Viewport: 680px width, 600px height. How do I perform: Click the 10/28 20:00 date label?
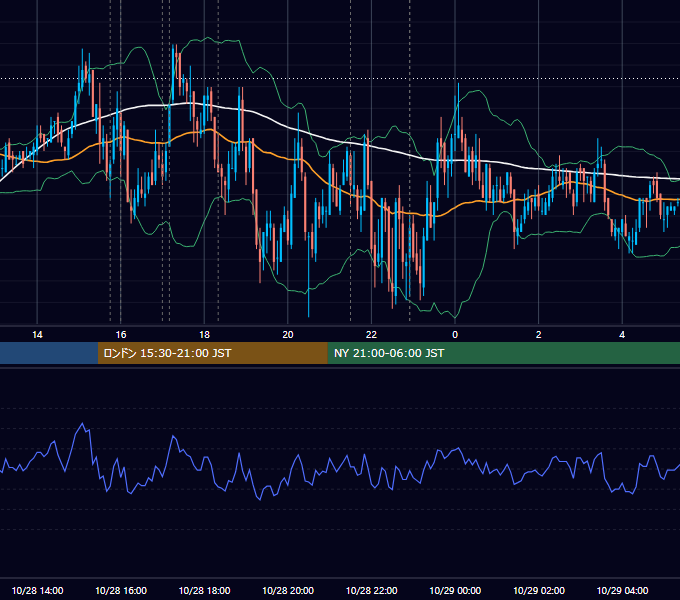288,590
